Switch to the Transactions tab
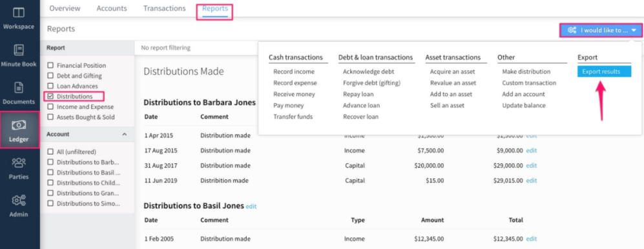The width and height of the screenshot is (644, 249). 164,8
